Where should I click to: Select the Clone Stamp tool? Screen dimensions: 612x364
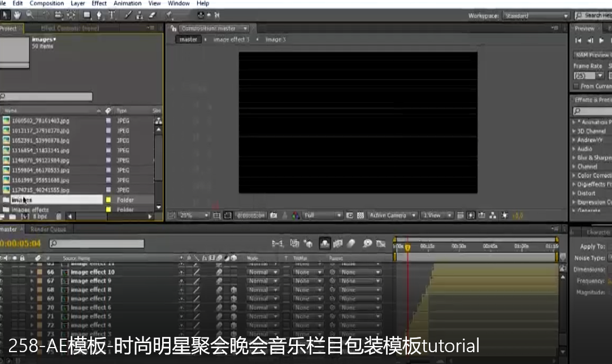pyautogui.click(x=140, y=15)
